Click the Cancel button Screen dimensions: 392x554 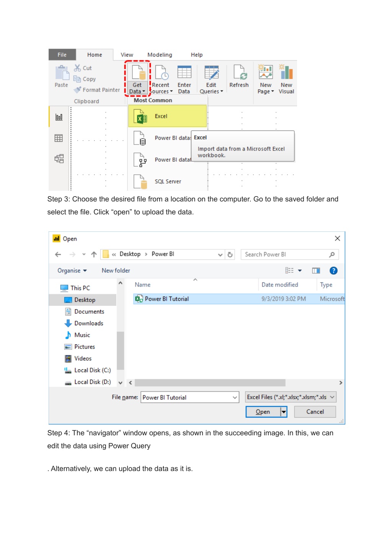click(315, 412)
